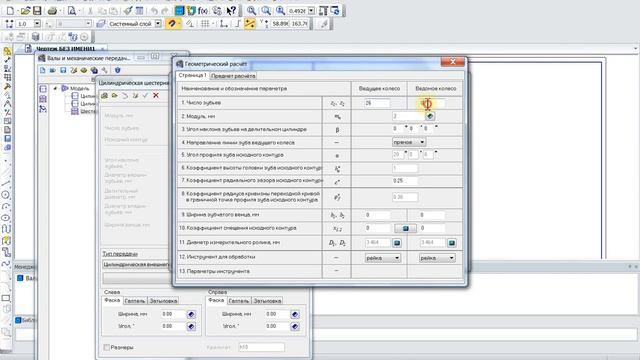Image resolution: width=640 pixels, height=360 pixels.
Task: Collapse the Модель tree node
Action: coord(56,88)
